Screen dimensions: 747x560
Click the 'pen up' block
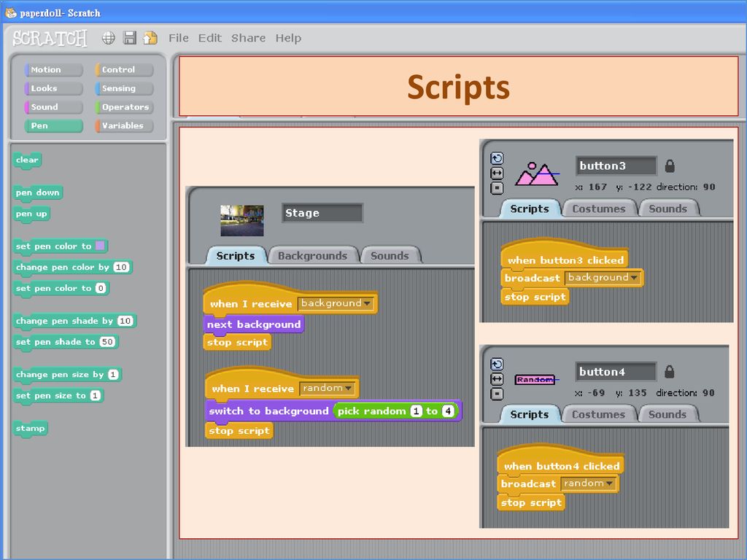coord(31,214)
